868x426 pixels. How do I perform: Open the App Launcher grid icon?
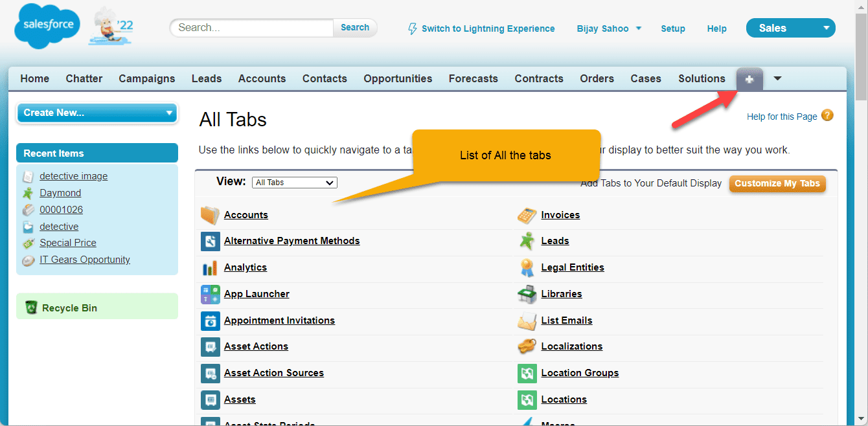pyautogui.click(x=210, y=294)
